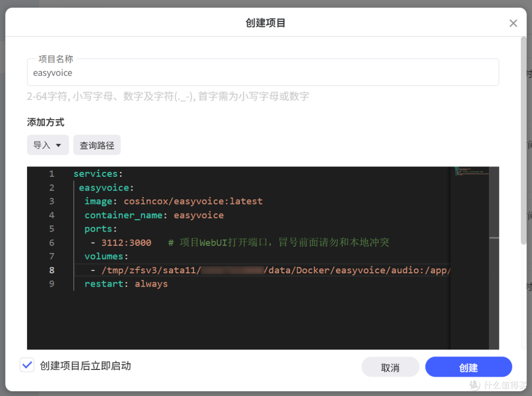Screen dimensions: 532x396
Task: Click the 项目名称 input field
Action: click(263, 72)
